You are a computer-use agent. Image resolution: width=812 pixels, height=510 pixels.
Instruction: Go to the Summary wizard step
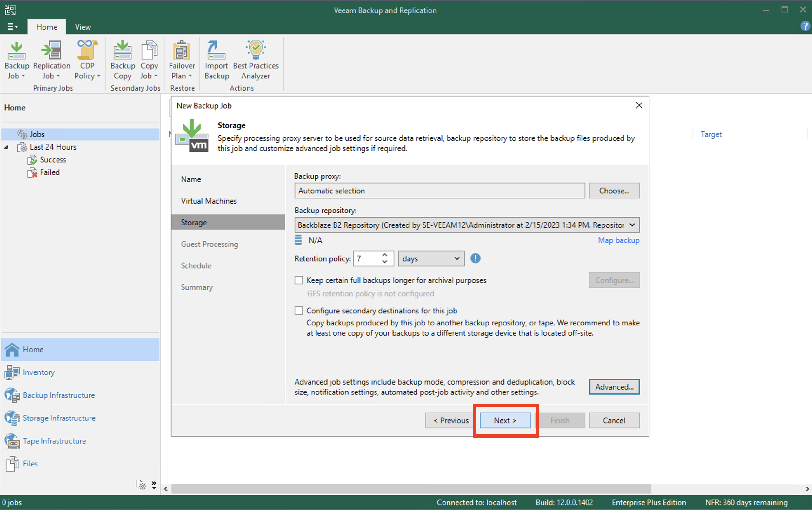[x=196, y=287]
